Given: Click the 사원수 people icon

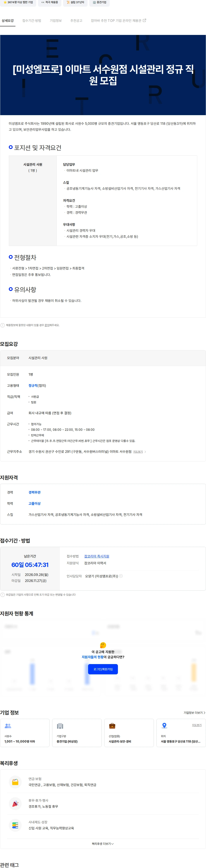Looking at the screenshot, I should (x=8, y=726).
